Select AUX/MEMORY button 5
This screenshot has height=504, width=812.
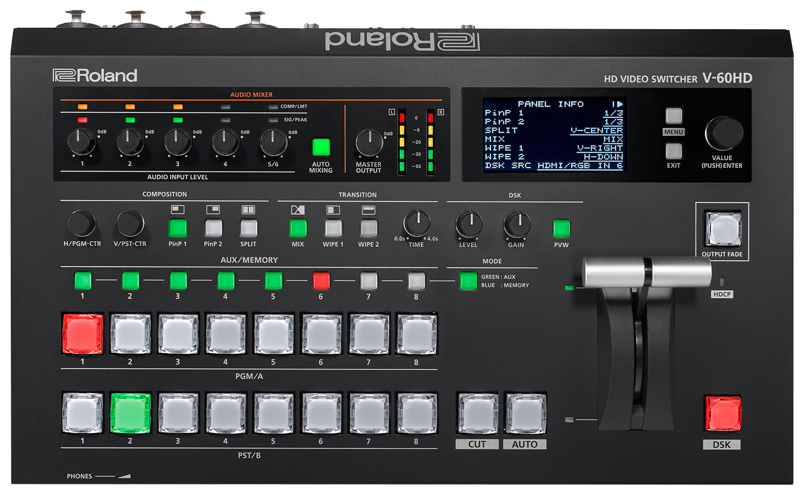click(273, 281)
